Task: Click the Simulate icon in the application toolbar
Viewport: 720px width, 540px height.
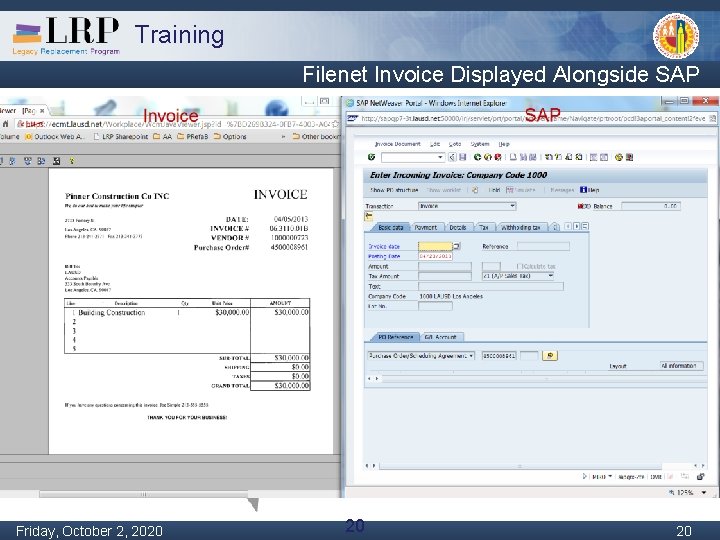Action: click(509, 190)
